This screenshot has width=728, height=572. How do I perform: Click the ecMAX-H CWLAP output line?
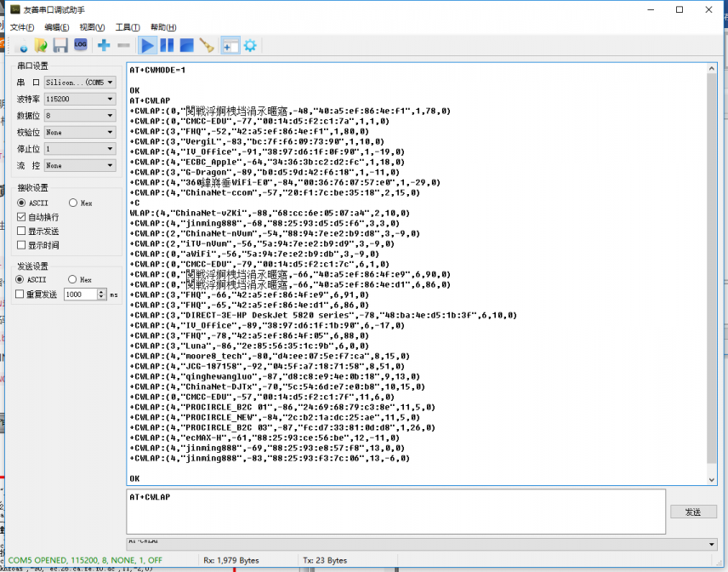(264, 438)
